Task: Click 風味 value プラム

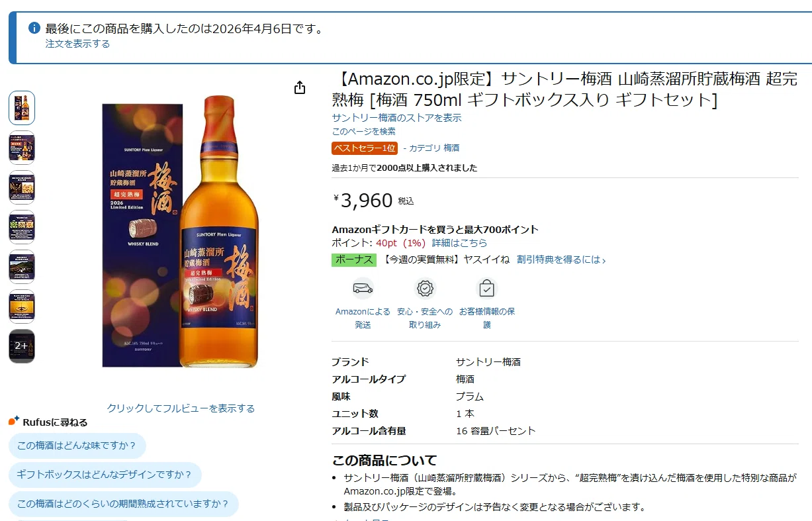Action: tap(470, 397)
